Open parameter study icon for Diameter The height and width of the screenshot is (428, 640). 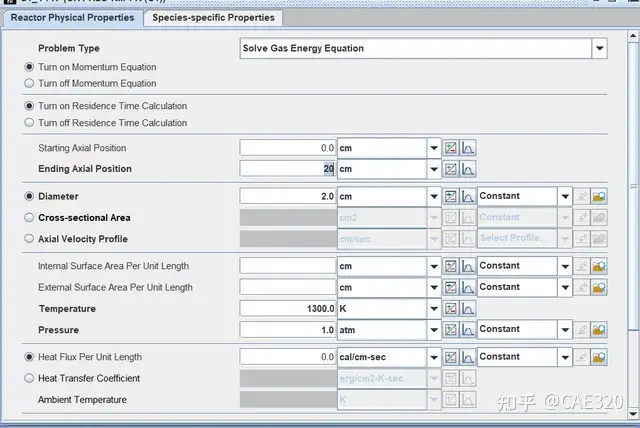click(451, 197)
